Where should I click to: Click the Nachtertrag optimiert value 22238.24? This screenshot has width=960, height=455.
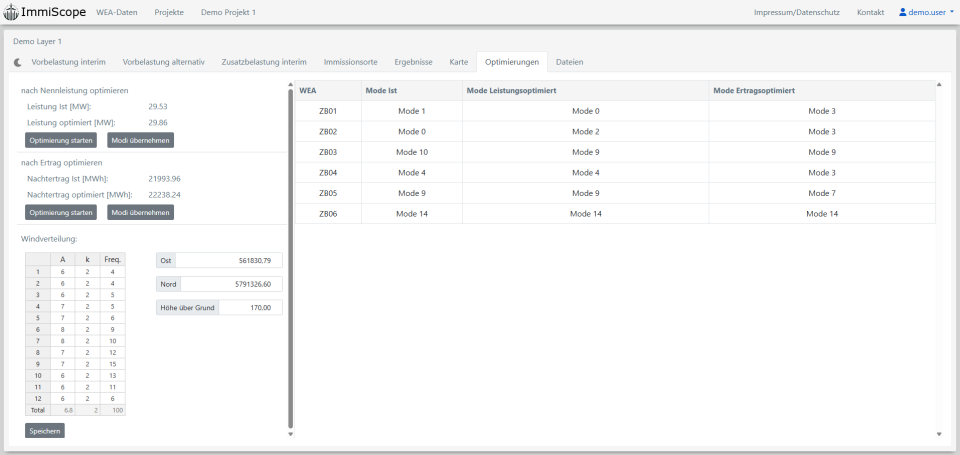click(165, 195)
